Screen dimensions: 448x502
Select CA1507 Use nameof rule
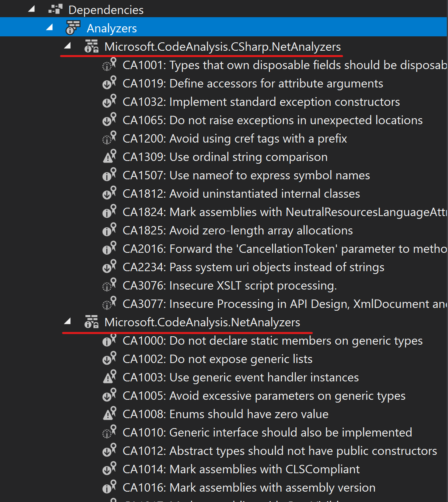(246, 175)
